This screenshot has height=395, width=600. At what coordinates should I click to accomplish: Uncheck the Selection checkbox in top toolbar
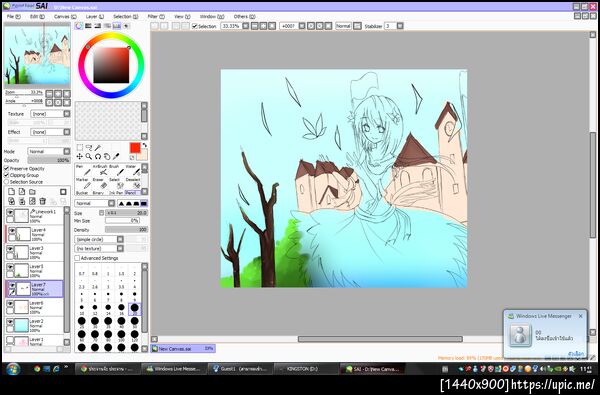click(x=195, y=26)
